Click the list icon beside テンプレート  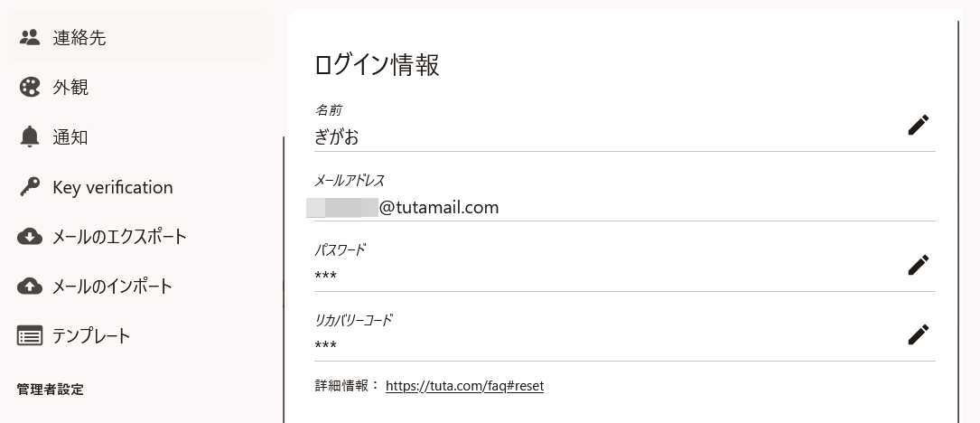point(30,336)
